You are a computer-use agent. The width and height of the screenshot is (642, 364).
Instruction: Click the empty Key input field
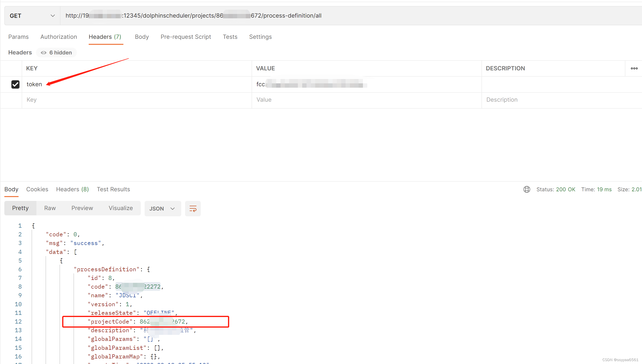pos(137,100)
